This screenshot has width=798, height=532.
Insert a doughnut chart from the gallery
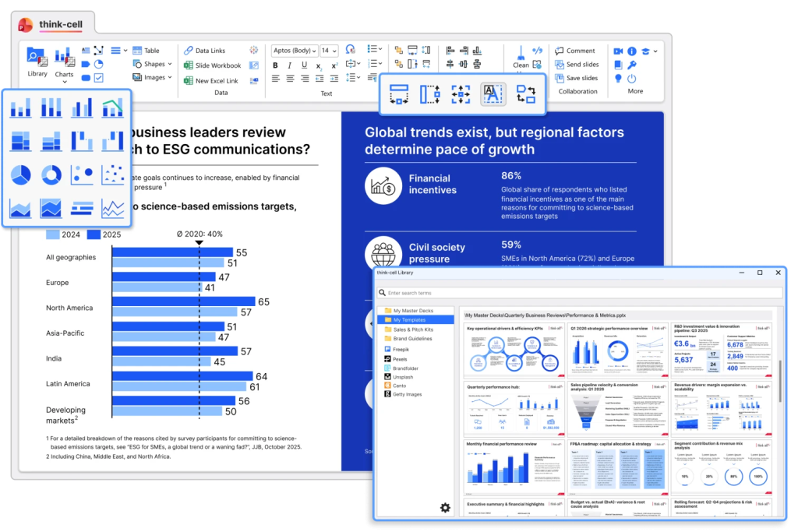(x=51, y=175)
